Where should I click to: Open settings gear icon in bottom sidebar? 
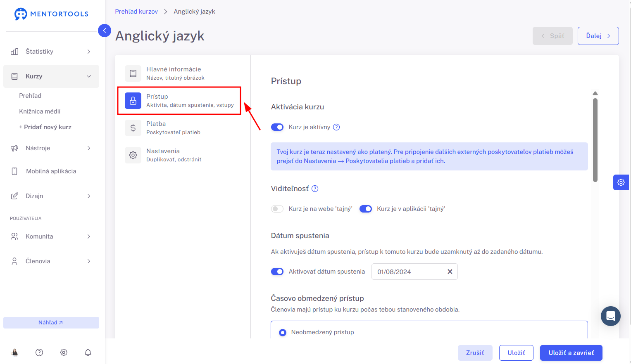[x=64, y=352]
